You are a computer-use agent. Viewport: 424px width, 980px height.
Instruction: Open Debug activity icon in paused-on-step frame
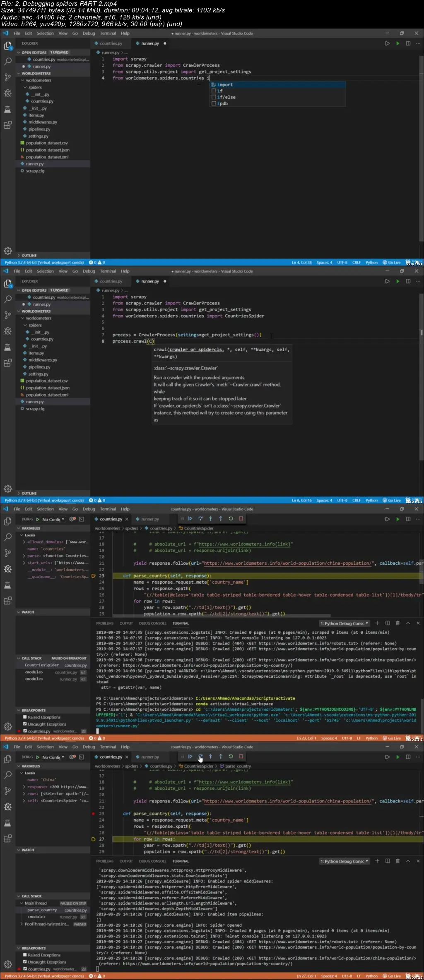[x=7, y=807]
